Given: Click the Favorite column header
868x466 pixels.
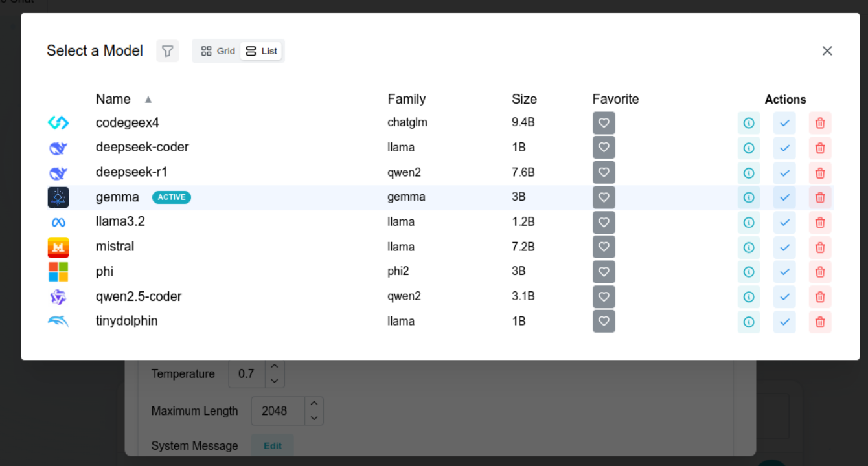Looking at the screenshot, I should [615, 99].
